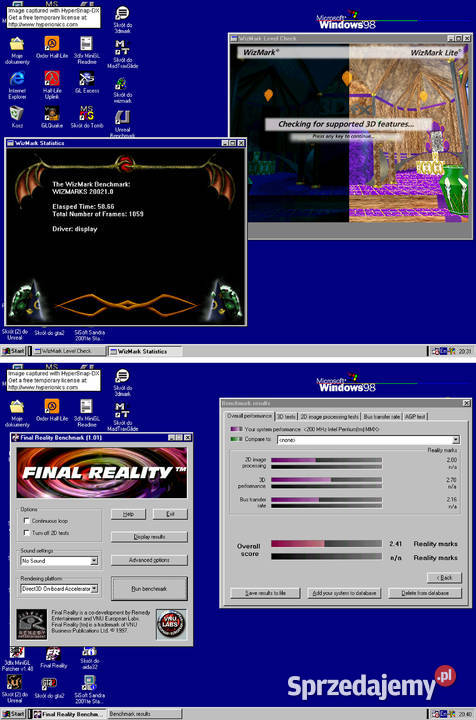This screenshot has height=720, width=476.
Task: Open 2D image processing tests tab
Action: pos(329,416)
